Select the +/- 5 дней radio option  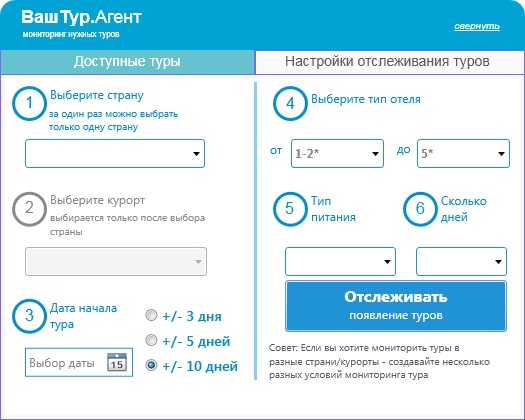(151, 340)
